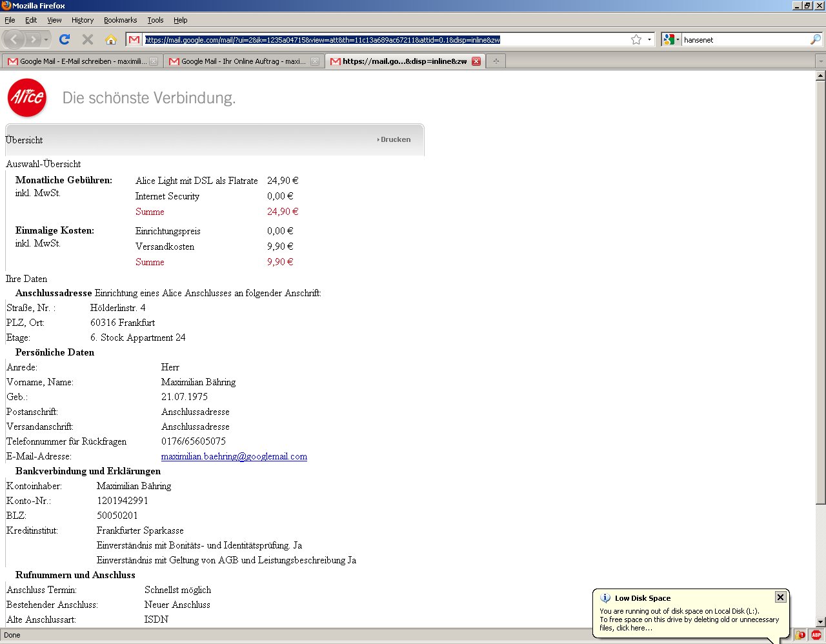Click the phone number 0176/65605075
Viewport: 826px width, 644px height.
[194, 441]
